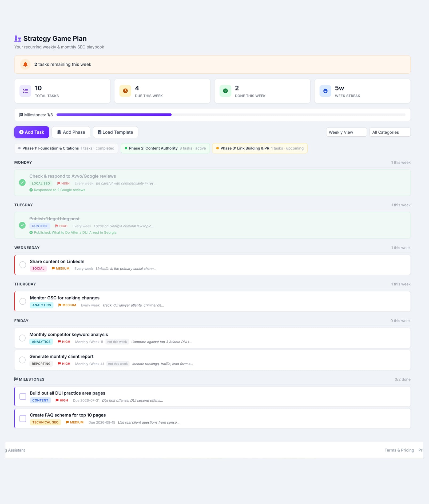Click the yellow TECHNICAL SEO category tag

tap(45, 422)
